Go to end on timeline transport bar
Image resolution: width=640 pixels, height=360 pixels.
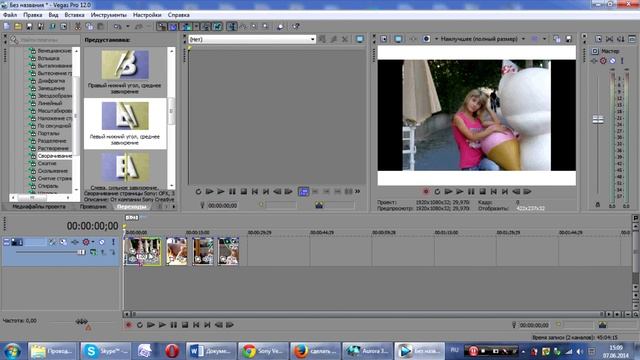[x=207, y=325]
